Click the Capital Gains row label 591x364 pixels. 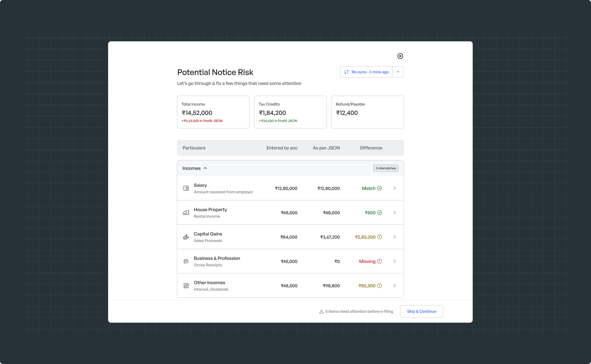coord(208,234)
